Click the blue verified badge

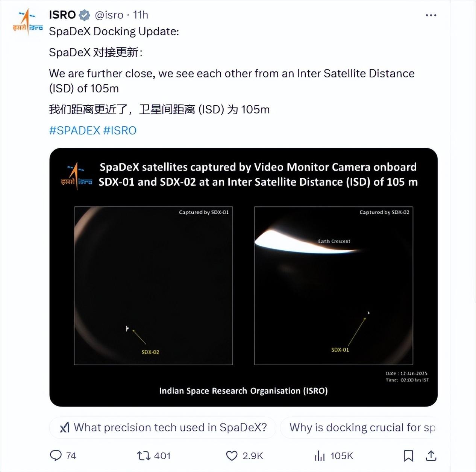(x=85, y=15)
